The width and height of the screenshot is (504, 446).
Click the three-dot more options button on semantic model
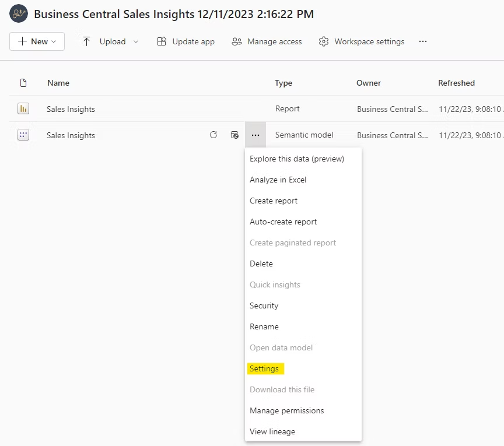pos(255,135)
